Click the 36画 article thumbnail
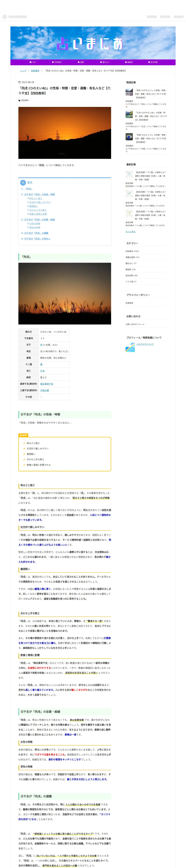This screenshot has height=868, width=186. [x=129, y=174]
